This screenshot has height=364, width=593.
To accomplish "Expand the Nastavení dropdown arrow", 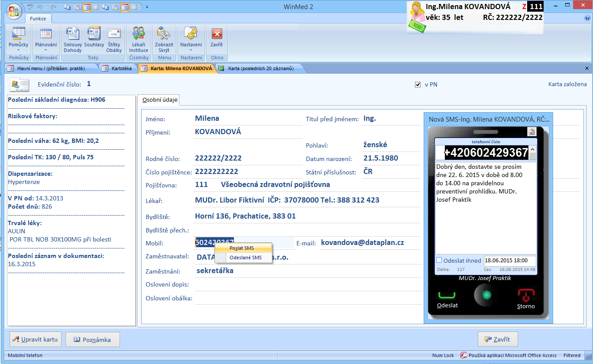I will click(x=191, y=50).
